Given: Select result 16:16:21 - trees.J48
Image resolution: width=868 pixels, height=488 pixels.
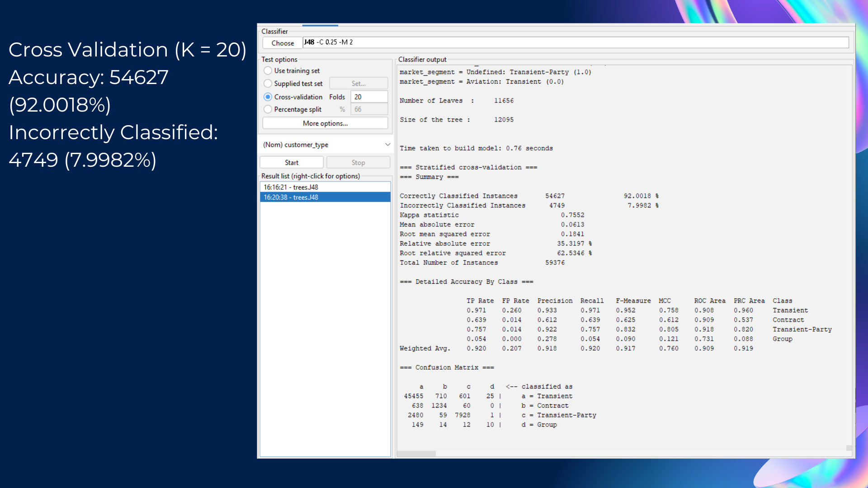Looking at the screenshot, I should point(325,187).
